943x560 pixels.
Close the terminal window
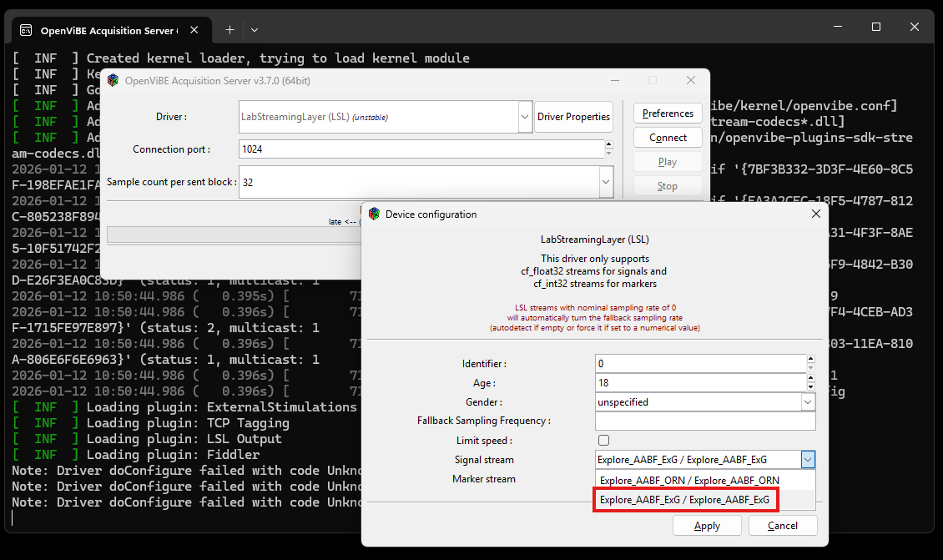pyautogui.click(x=915, y=27)
